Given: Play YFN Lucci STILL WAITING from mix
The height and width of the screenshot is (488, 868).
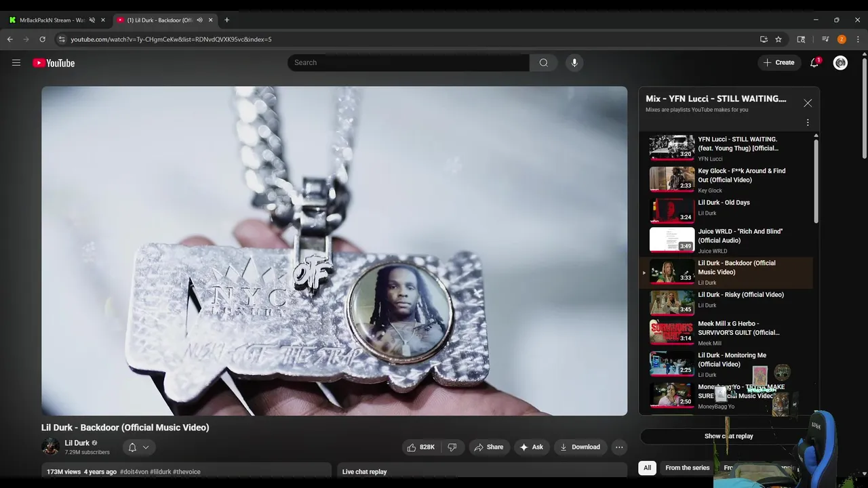Looking at the screenshot, I should coord(726,147).
